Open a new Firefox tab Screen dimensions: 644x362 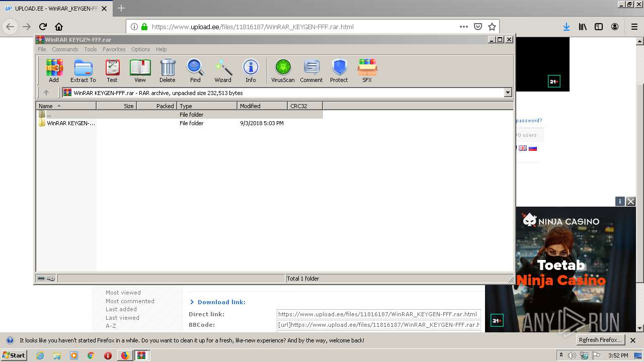click(x=121, y=8)
